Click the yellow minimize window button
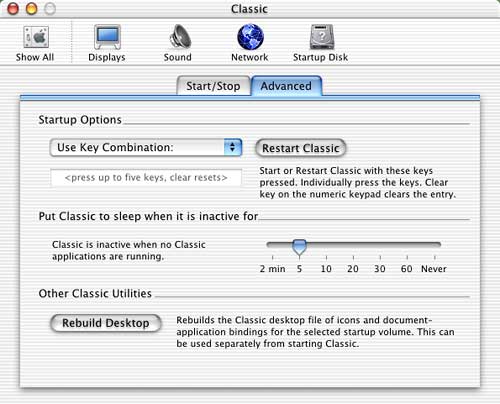 [x=32, y=9]
